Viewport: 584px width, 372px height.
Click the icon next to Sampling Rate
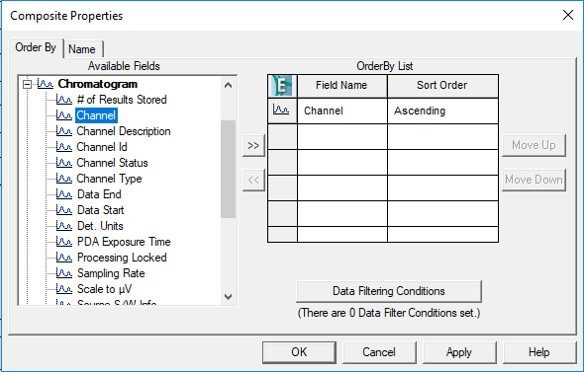pyautogui.click(x=64, y=273)
